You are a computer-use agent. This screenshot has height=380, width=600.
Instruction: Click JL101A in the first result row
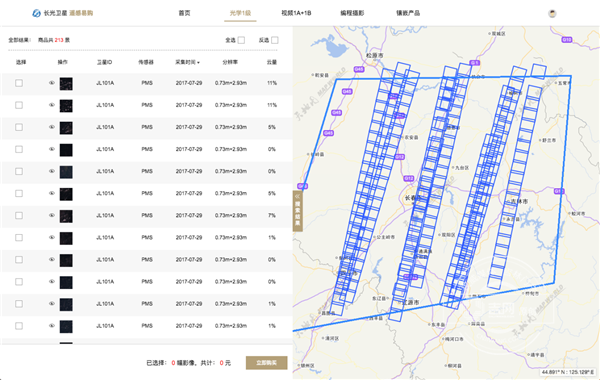[x=105, y=83]
